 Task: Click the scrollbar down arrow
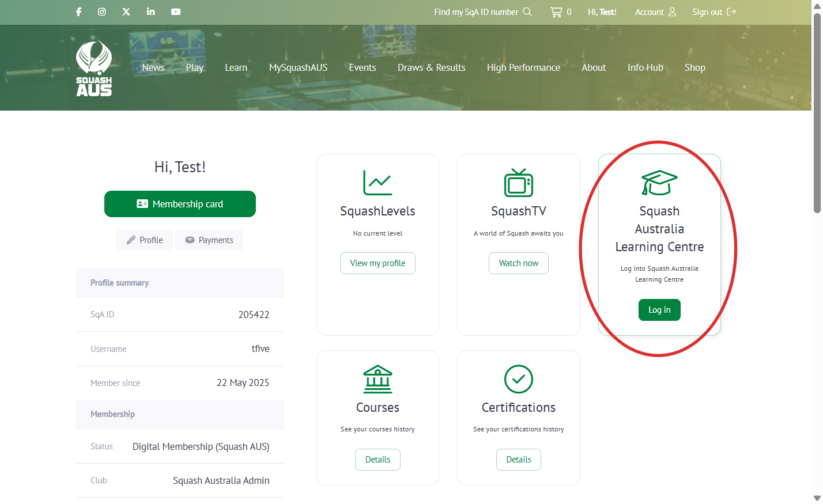[817, 498]
